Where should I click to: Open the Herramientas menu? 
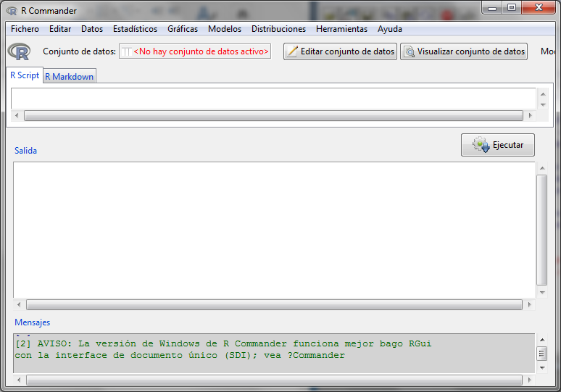click(x=341, y=29)
